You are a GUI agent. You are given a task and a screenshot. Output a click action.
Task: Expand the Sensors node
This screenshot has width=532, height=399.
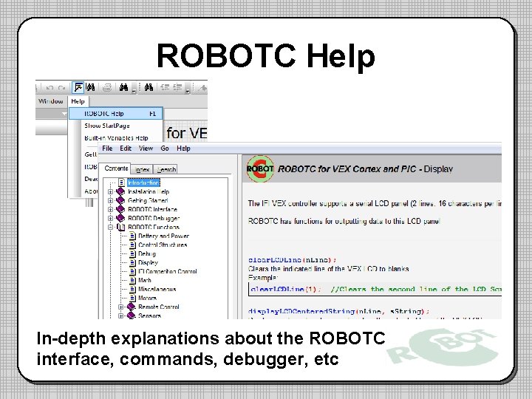tap(120, 316)
